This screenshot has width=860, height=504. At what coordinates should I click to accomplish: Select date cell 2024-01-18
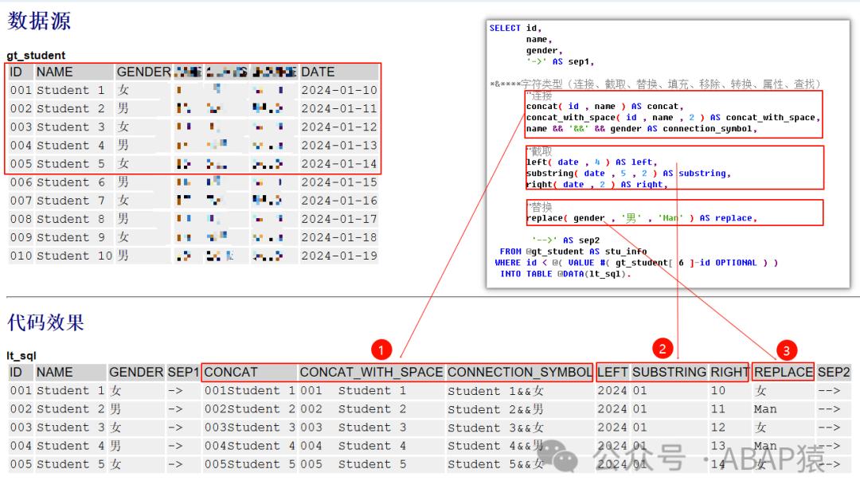point(339,237)
